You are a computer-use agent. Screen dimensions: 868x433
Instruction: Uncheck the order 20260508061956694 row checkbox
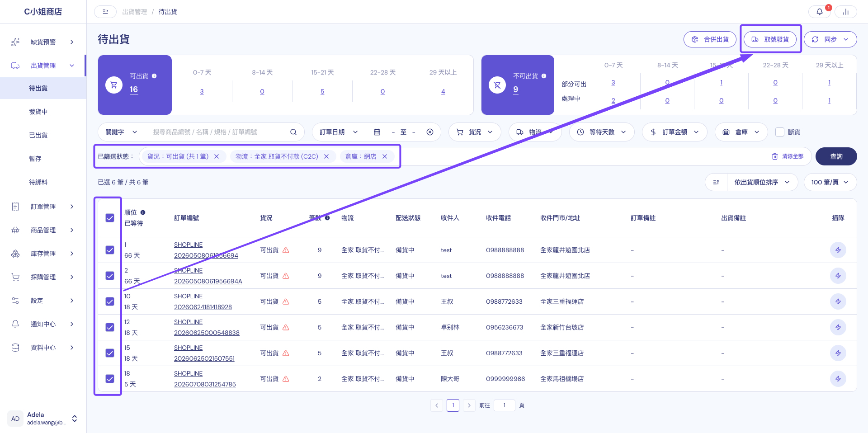pyautogui.click(x=110, y=250)
